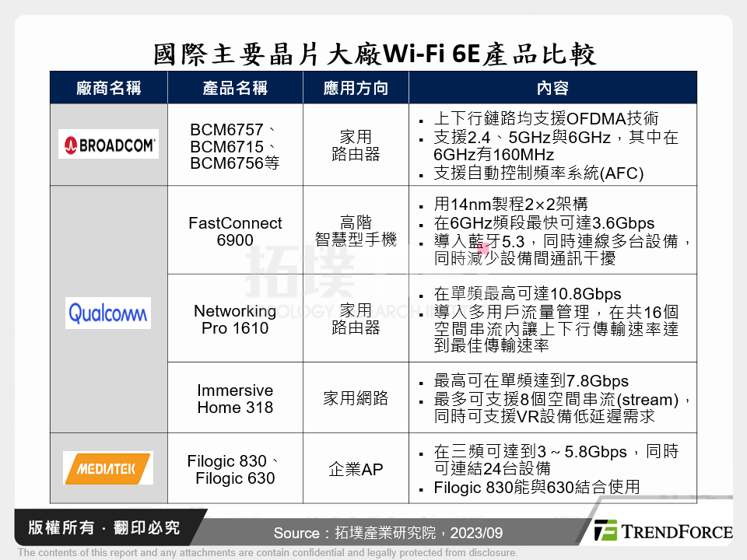Viewport: 747px width, 560px height.
Task: Toggle the 內容 header cell
Action: coord(552,87)
